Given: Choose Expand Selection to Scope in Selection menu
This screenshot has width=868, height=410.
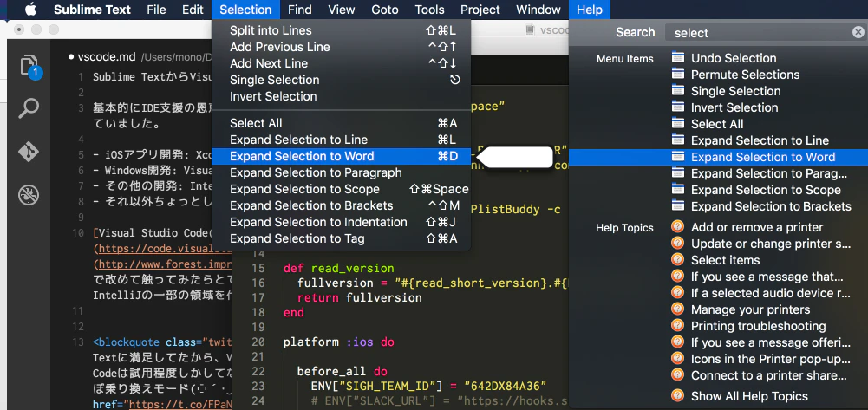Looking at the screenshot, I should 341,189.
